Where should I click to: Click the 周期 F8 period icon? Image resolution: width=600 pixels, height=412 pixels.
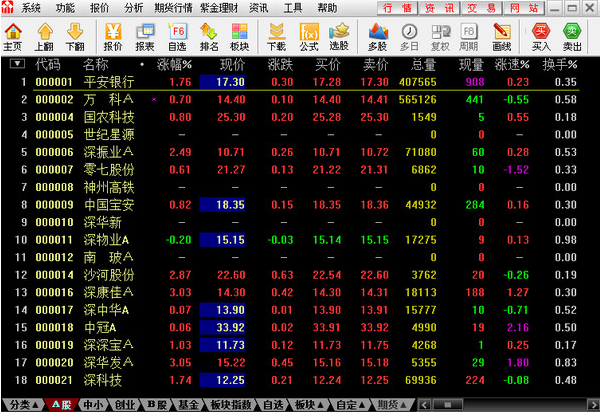point(469,37)
